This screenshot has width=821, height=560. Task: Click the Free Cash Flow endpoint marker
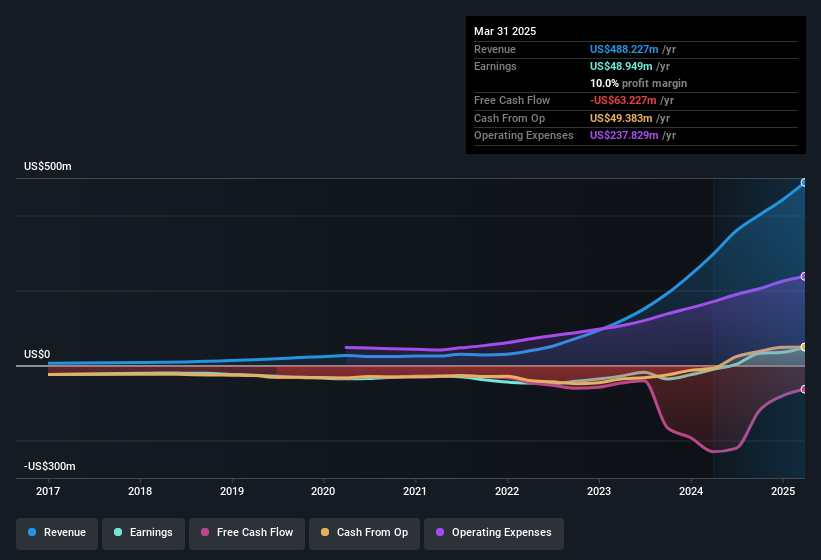pos(804,389)
